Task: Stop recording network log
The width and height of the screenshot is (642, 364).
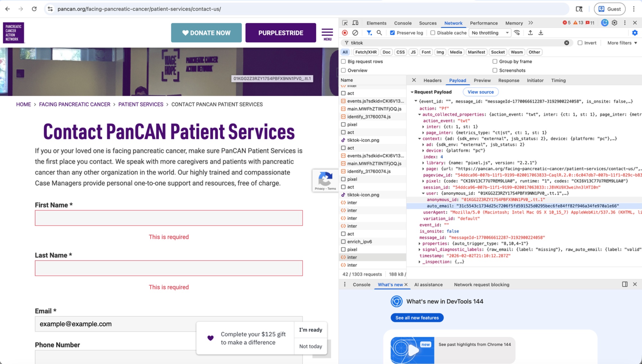Action: point(344,32)
